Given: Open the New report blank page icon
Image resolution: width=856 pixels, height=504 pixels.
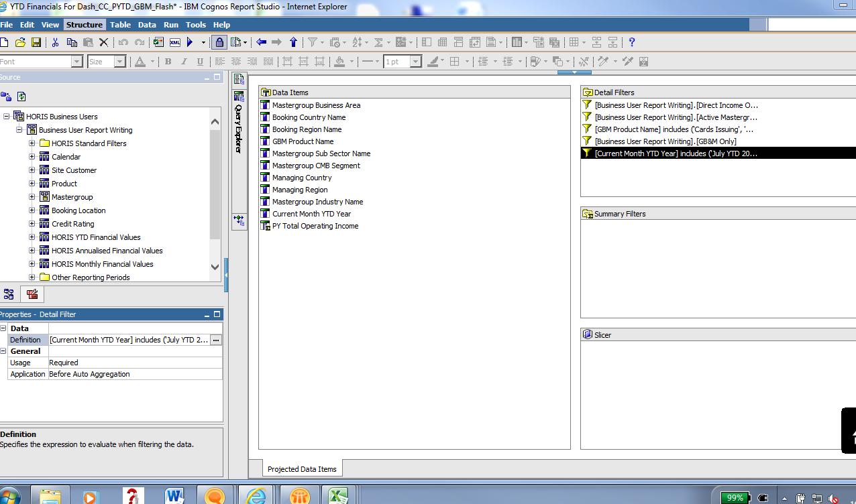Looking at the screenshot, I should pos(4,42).
